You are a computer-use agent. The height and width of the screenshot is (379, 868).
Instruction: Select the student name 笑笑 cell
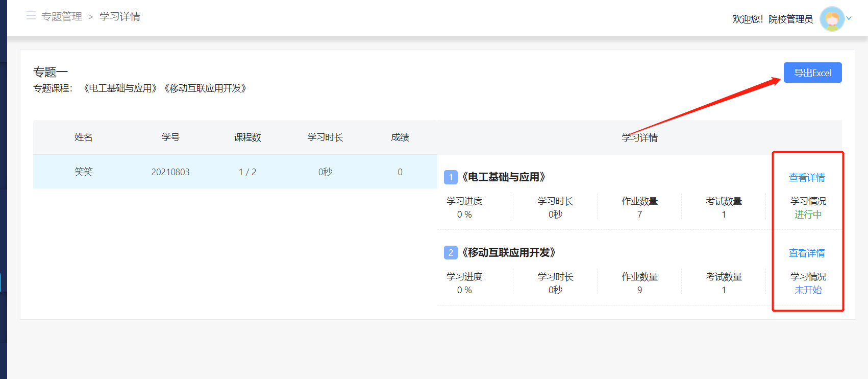click(84, 172)
